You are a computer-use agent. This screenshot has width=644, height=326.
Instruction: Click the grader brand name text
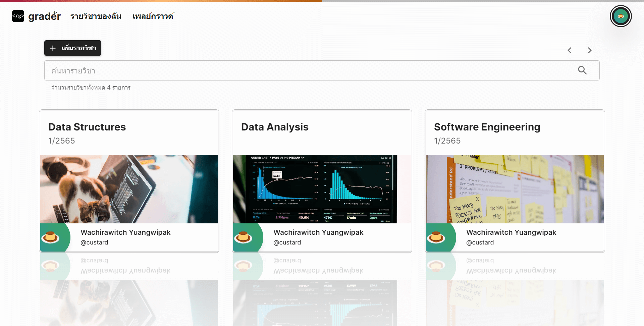pos(44,16)
